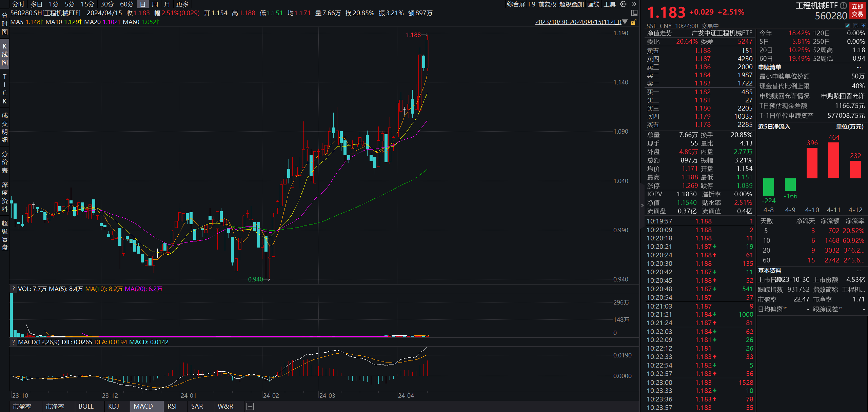Click the 综合屏 toolbar item
The height and width of the screenshot is (412, 868).
pyautogui.click(x=516, y=4)
